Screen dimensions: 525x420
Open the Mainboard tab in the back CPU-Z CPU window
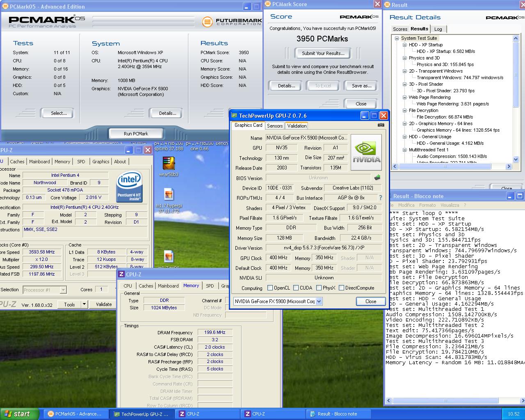point(39,162)
